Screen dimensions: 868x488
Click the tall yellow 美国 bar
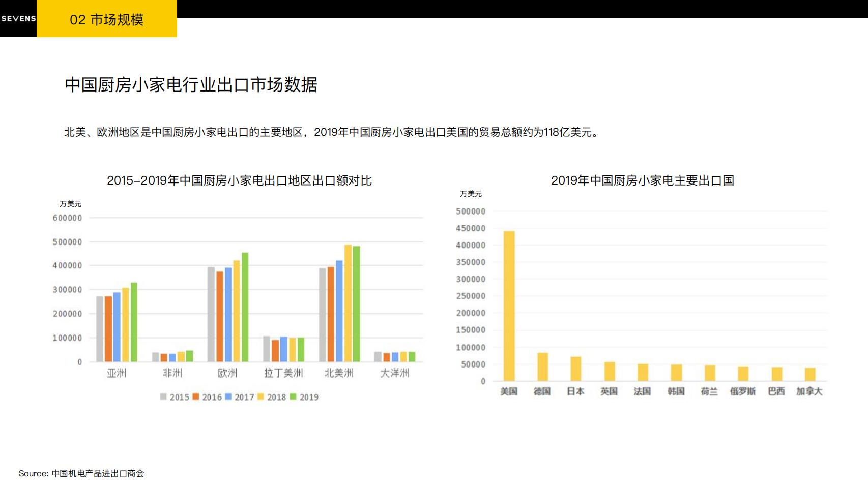pyautogui.click(x=509, y=306)
